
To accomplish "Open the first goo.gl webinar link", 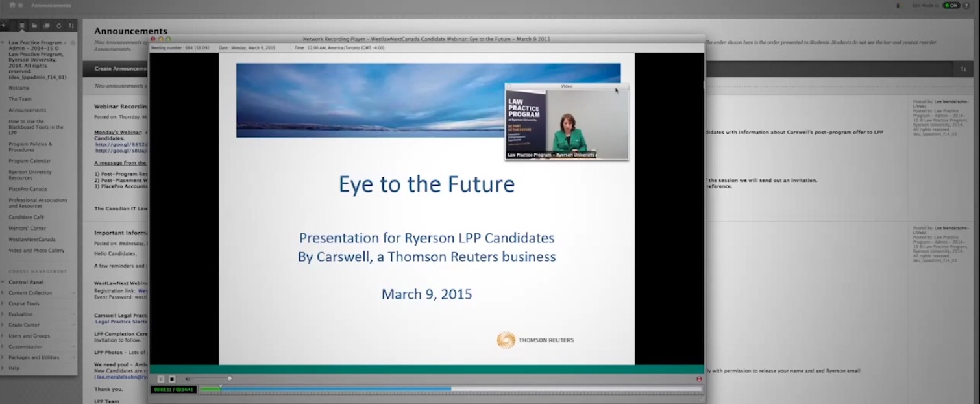I will pyautogui.click(x=121, y=144).
